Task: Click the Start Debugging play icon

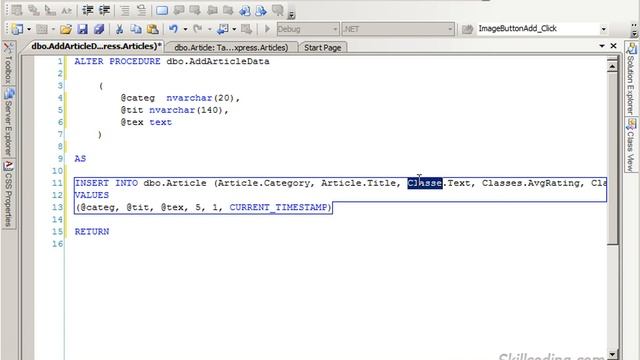Action: click(x=267, y=29)
